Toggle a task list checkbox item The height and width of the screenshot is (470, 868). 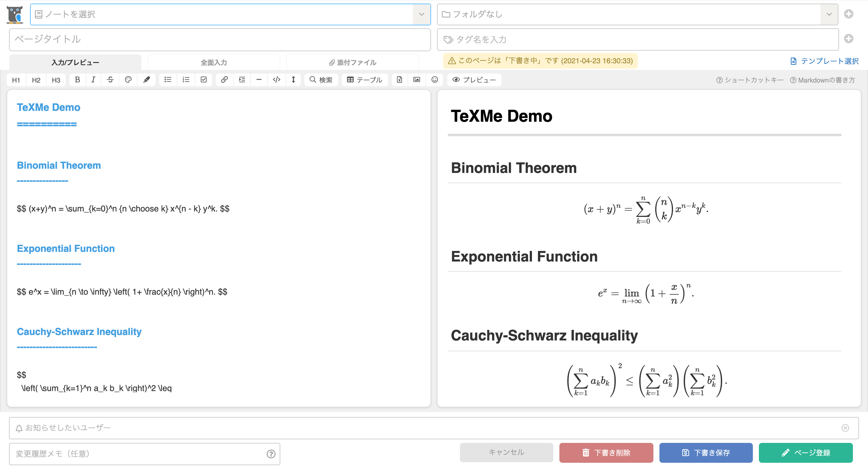coord(203,80)
